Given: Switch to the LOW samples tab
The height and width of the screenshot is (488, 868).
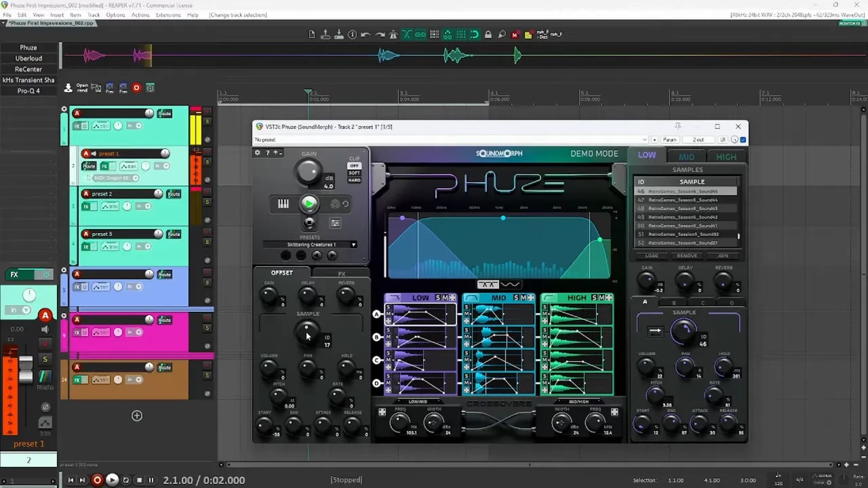Looking at the screenshot, I should 647,155.
